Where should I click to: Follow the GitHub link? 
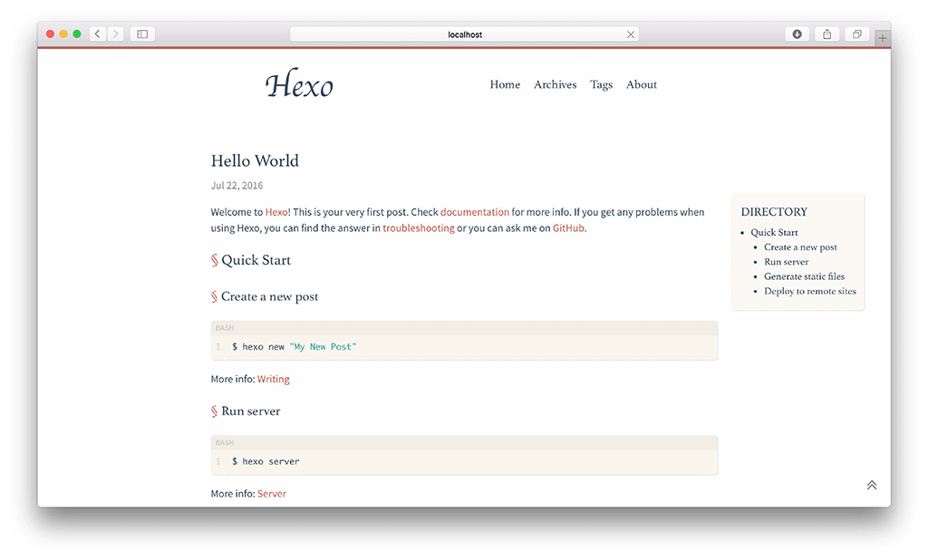coord(568,228)
